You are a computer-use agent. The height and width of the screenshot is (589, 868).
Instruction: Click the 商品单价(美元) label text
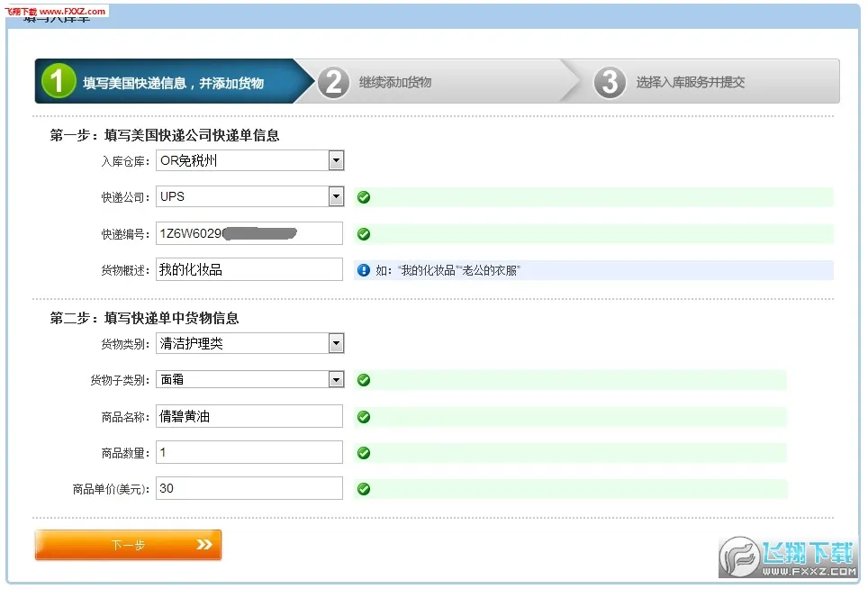(x=111, y=489)
